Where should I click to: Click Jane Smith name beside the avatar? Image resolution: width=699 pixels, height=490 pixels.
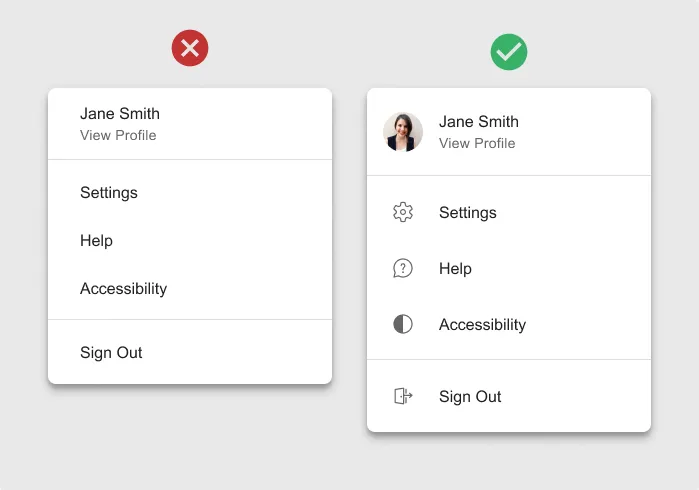pyautogui.click(x=479, y=122)
